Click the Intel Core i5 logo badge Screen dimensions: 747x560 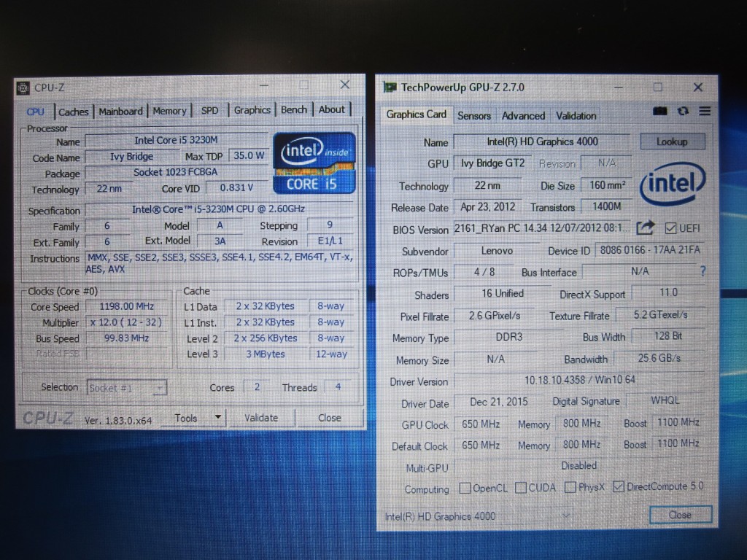[314, 163]
